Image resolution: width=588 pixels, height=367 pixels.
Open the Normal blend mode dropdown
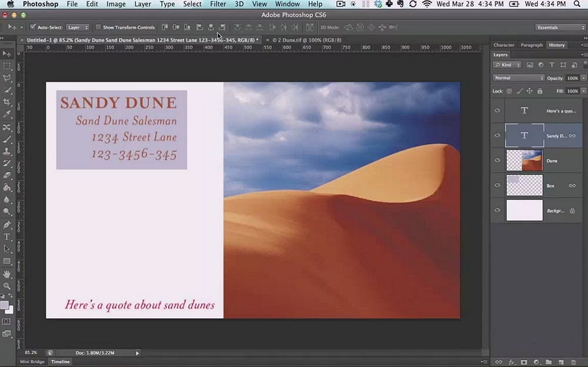click(x=518, y=78)
